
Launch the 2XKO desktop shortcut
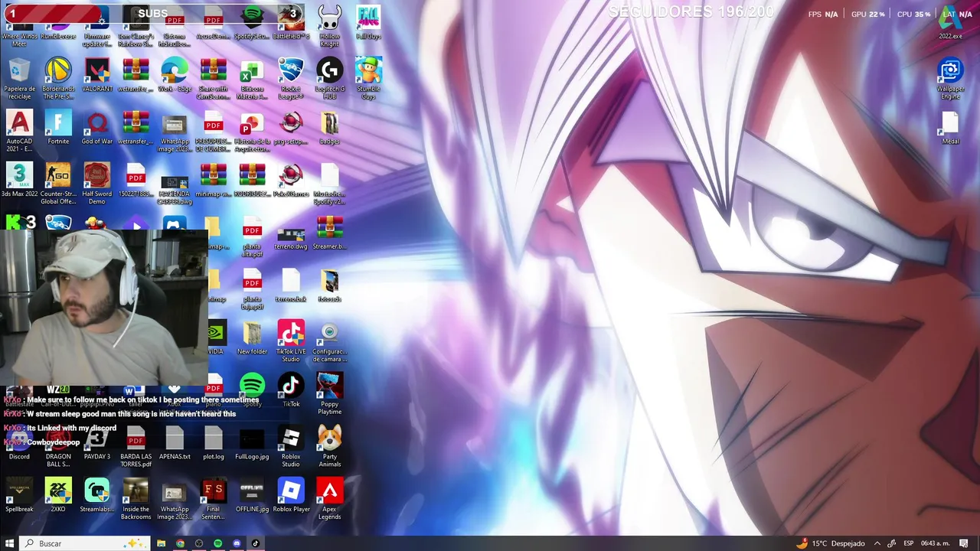tap(58, 496)
